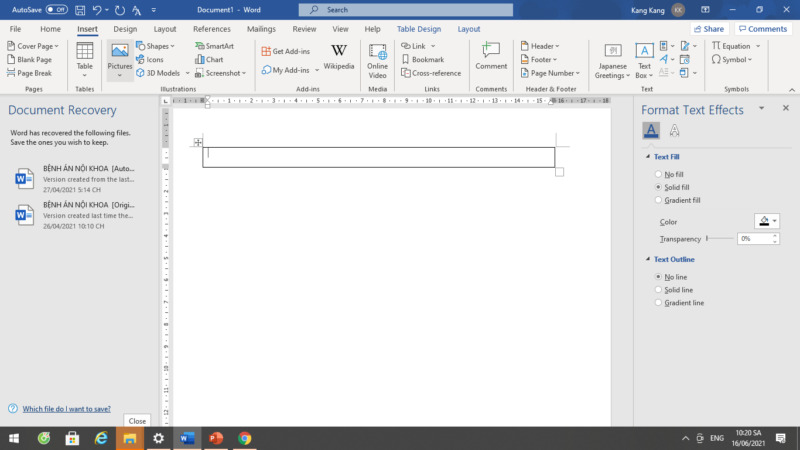Switch to the Home tab
Image resolution: width=800 pixels, height=450 pixels.
(50, 29)
